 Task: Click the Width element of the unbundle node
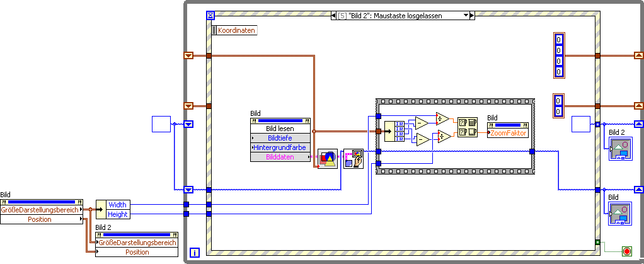click(117, 205)
